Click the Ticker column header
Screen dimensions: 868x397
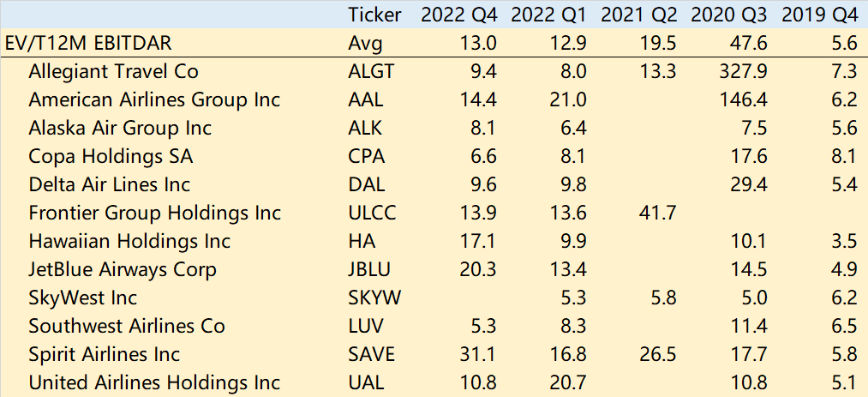click(374, 14)
